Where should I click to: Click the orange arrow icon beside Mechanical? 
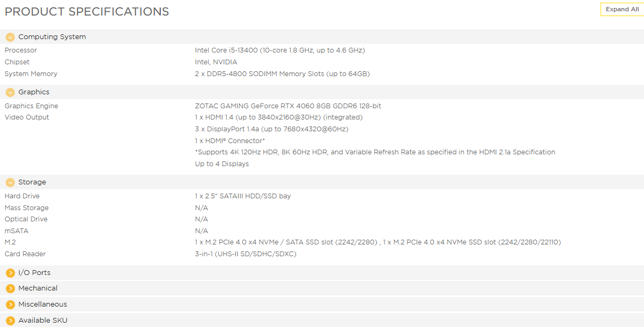pyautogui.click(x=10, y=288)
